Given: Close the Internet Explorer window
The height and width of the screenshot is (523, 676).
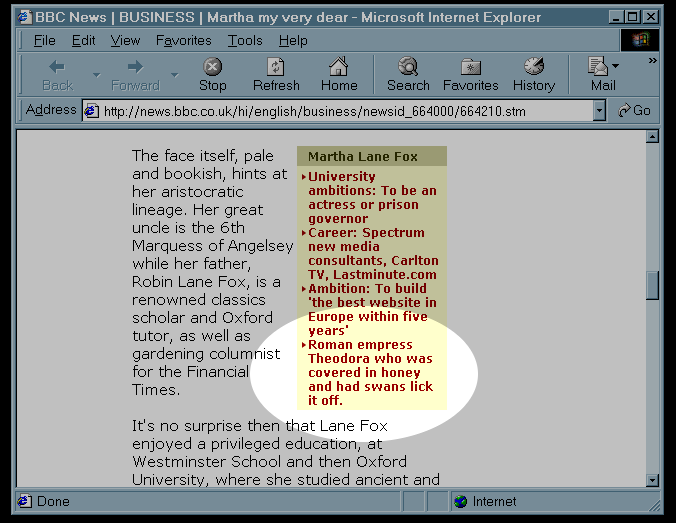Looking at the screenshot, I should pyautogui.click(x=651, y=17).
